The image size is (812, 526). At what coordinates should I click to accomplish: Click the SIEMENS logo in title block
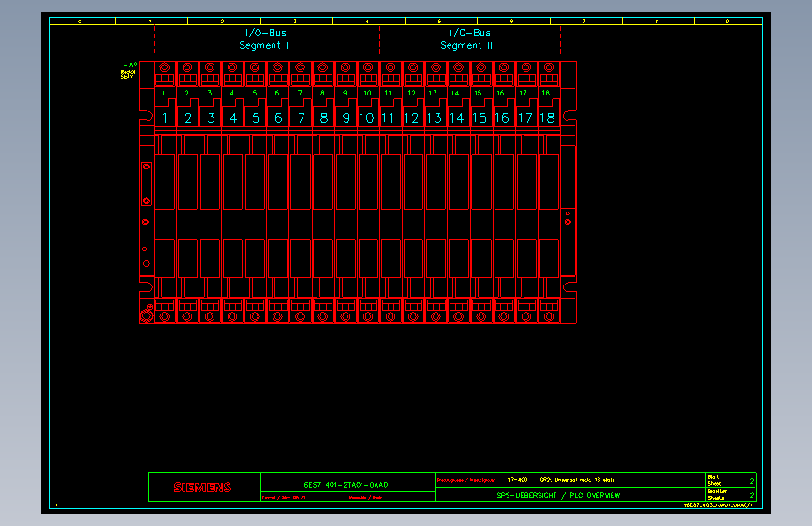(x=202, y=488)
